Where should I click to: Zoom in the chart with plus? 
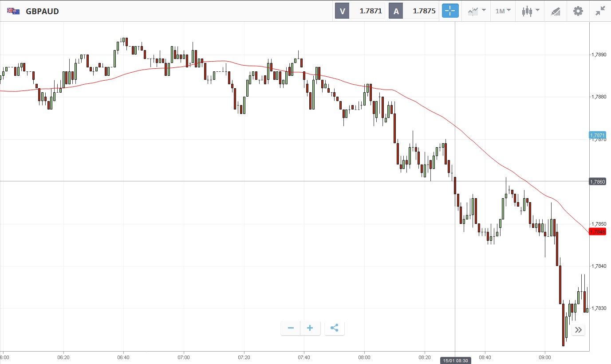pos(310,328)
